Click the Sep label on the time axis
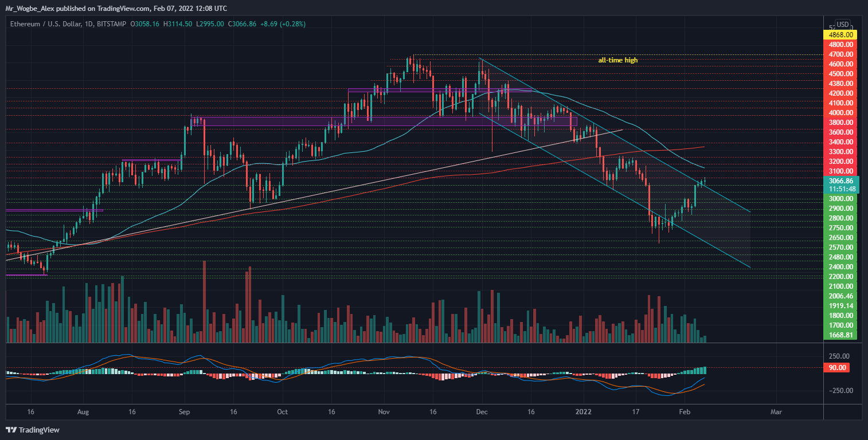The height and width of the screenshot is (440, 868). 185,411
